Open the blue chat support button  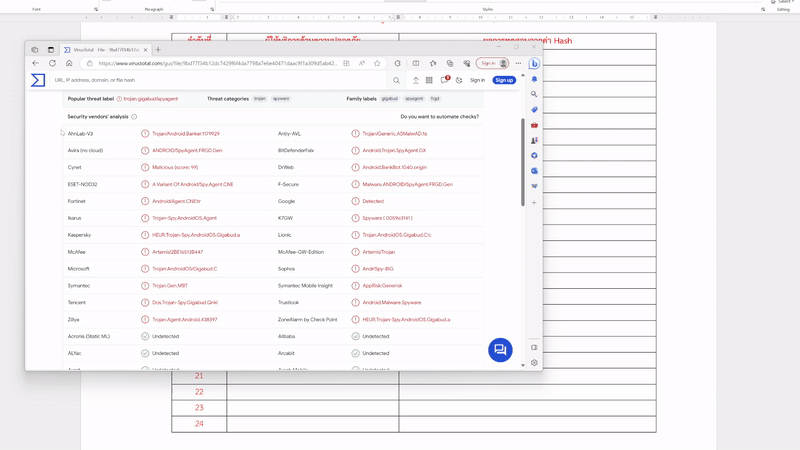(x=500, y=350)
